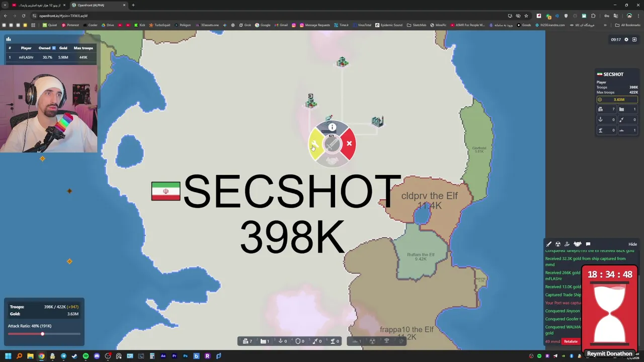The height and width of the screenshot is (362, 644).
Task: Open the game settings gear
Action: click(x=626, y=39)
